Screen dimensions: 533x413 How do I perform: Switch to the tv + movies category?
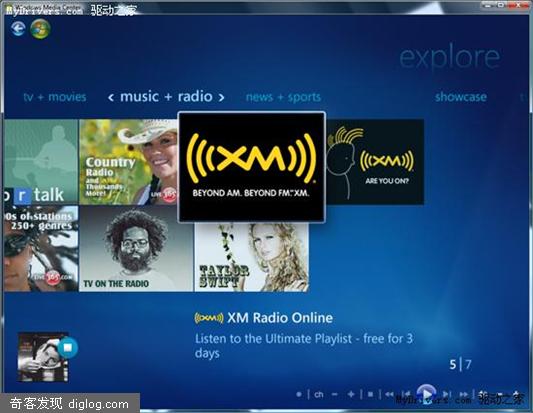click(55, 97)
